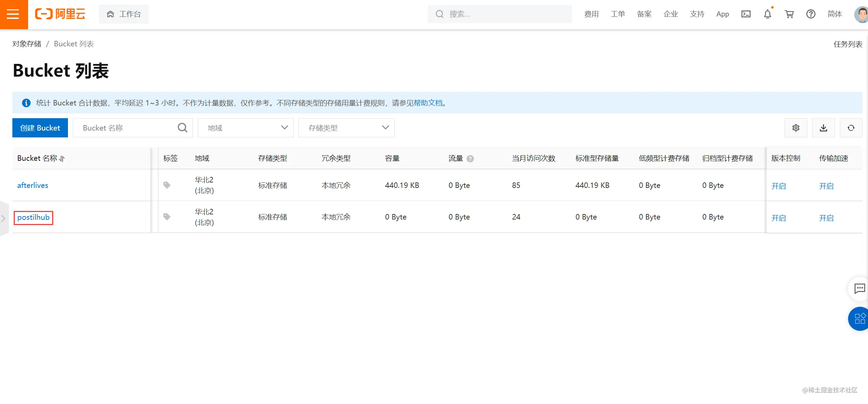Click the 标准型存储量 column header
The image size is (868, 404).
coord(597,158)
